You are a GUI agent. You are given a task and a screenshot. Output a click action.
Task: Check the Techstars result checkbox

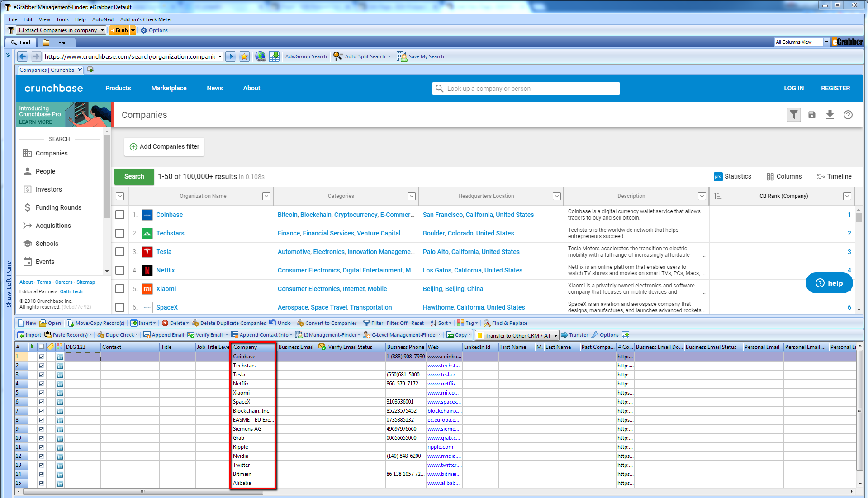120,233
